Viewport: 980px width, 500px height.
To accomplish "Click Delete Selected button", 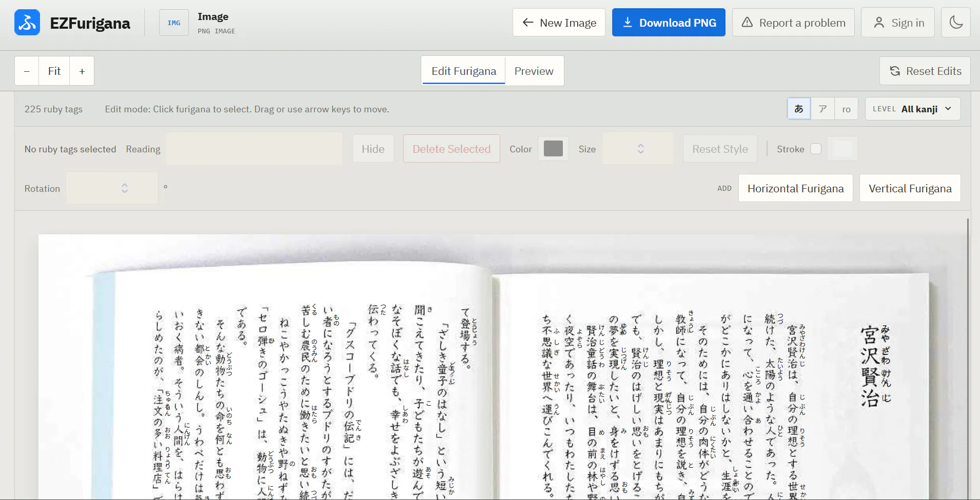I will tap(452, 149).
